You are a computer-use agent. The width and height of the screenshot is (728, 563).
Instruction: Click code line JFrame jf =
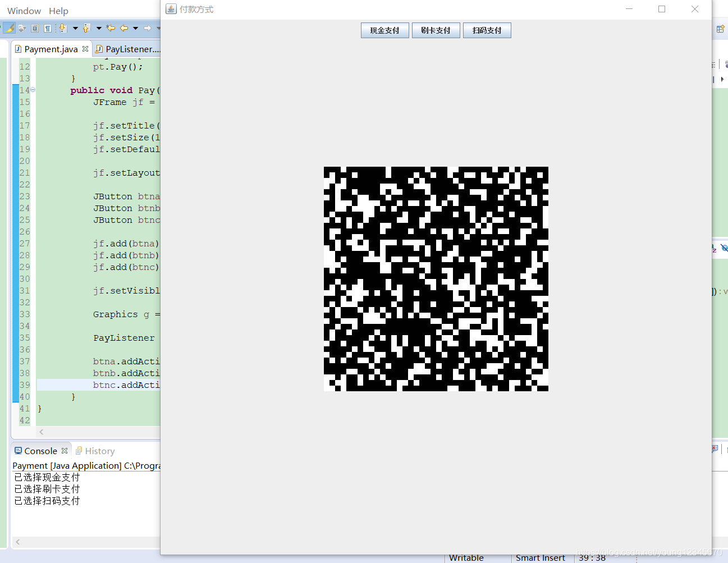124,102
